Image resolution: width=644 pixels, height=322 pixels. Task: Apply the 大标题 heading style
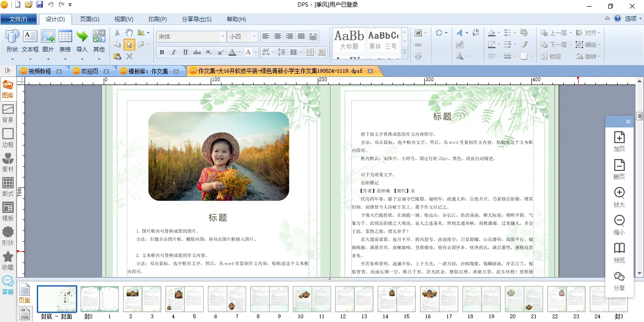coord(349,41)
